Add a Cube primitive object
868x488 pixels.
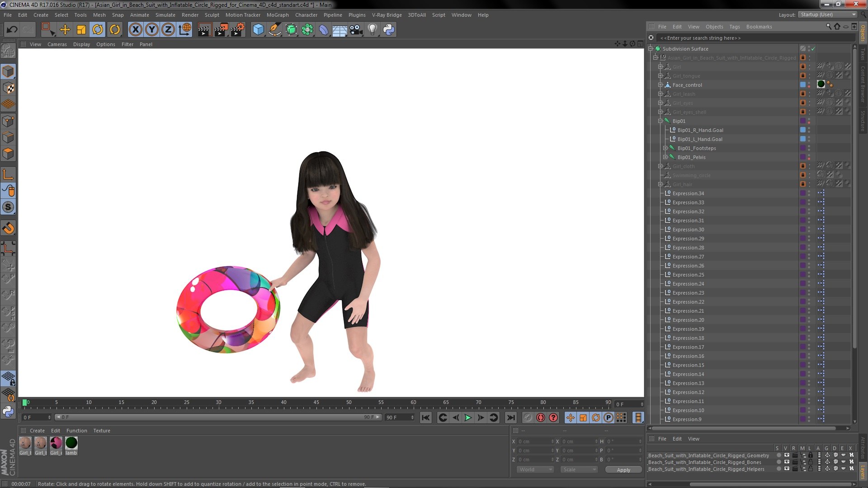[x=258, y=30]
